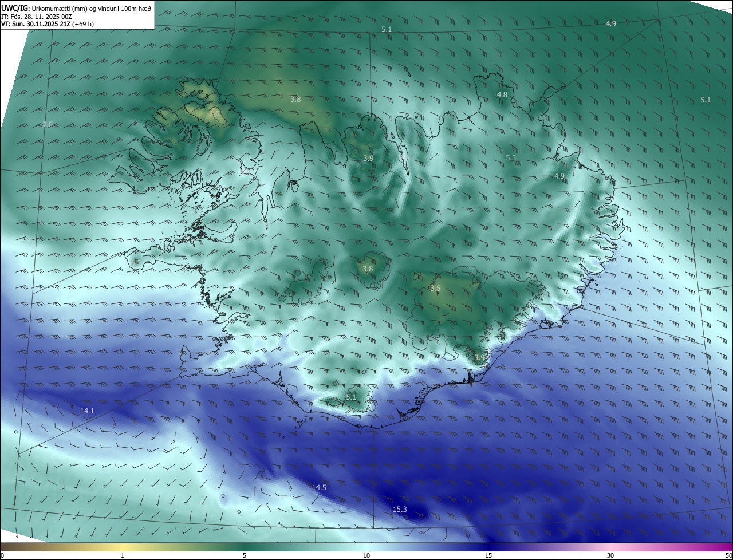Click the 4.8 value in northeast Iceland
This screenshot has height=560, width=733.
pos(502,94)
